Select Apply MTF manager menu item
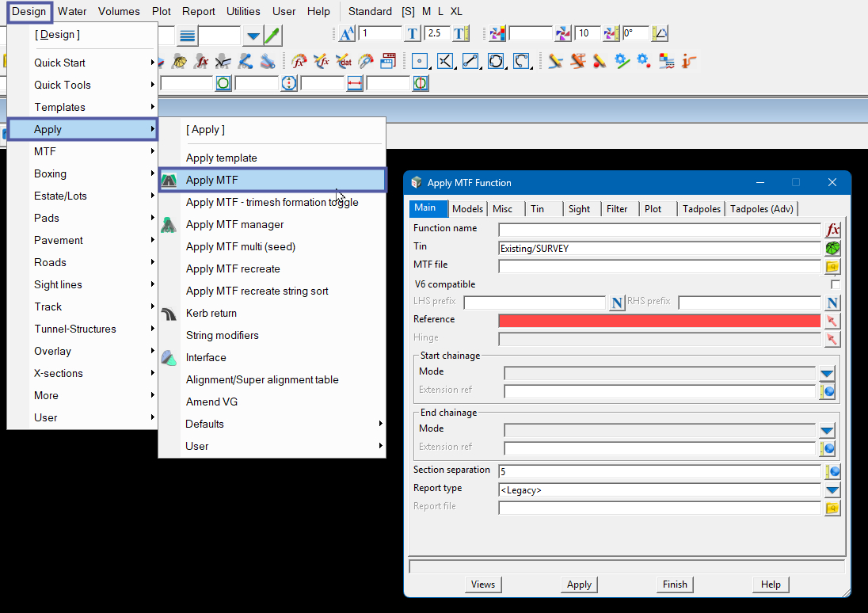The image size is (868, 613). click(x=234, y=224)
